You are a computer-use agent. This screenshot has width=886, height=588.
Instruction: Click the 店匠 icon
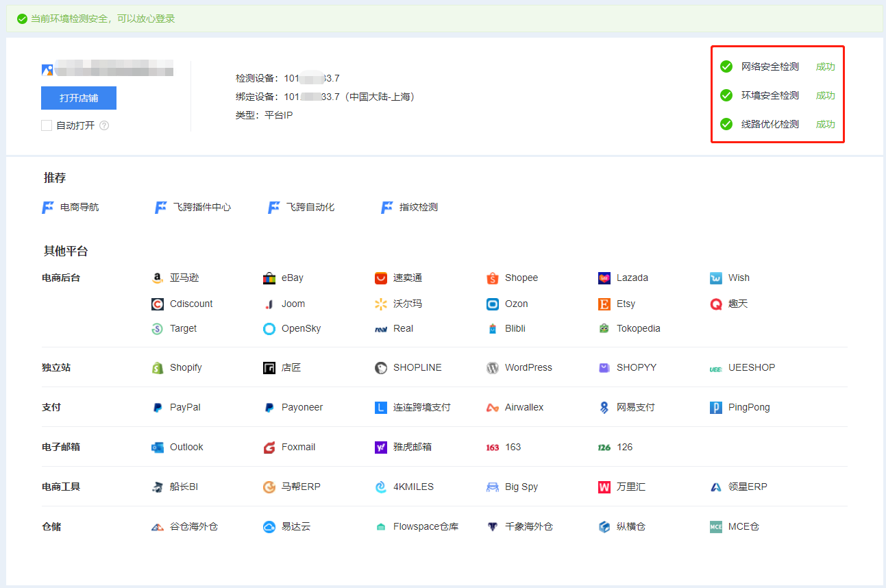(269, 367)
